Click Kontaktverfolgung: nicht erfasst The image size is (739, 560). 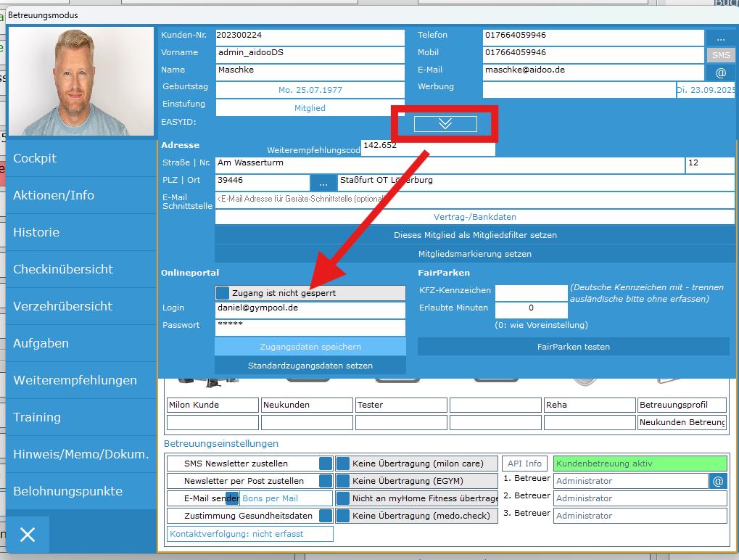[x=250, y=534]
